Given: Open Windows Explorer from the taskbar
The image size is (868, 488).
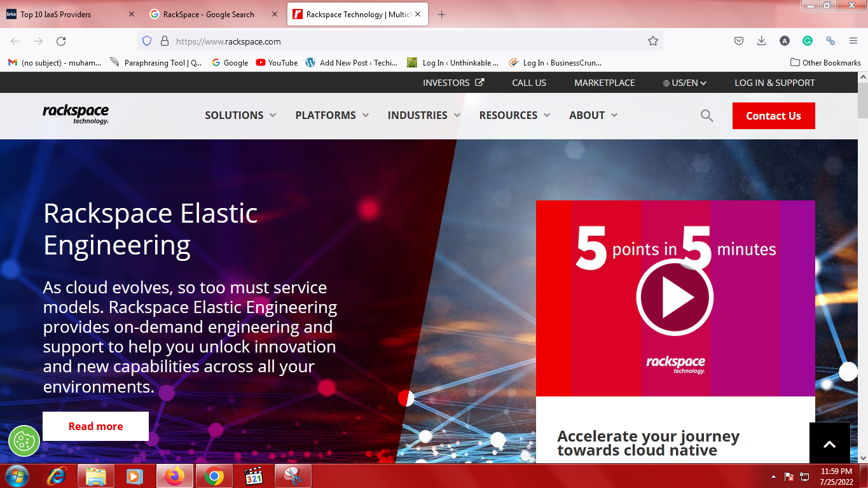Looking at the screenshot, I should tap(96, 476).
